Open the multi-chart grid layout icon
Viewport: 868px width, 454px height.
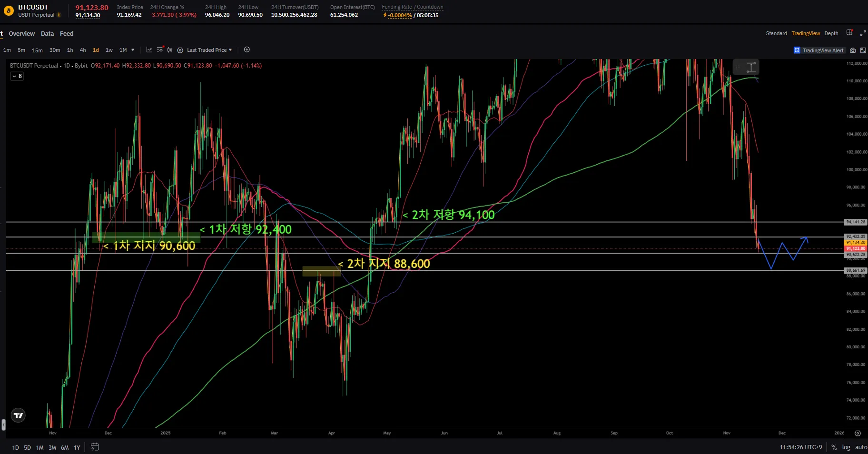point(849,33)
